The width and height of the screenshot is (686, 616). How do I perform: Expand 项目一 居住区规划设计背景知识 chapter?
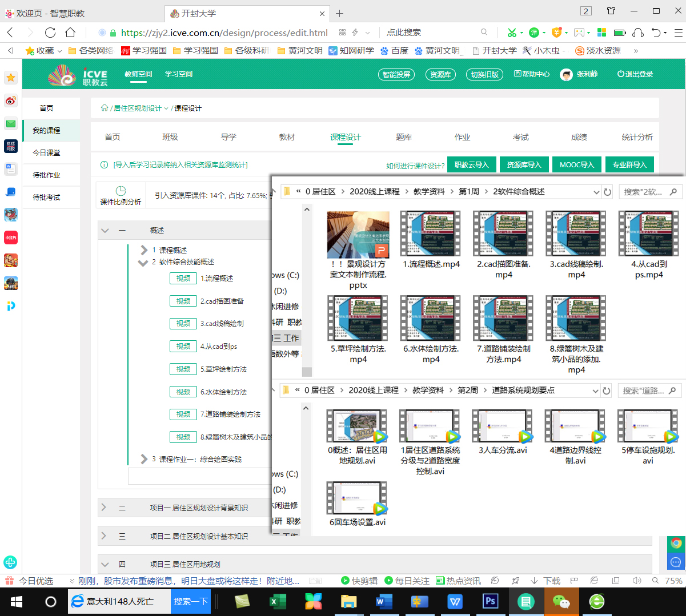coord(104,507)
